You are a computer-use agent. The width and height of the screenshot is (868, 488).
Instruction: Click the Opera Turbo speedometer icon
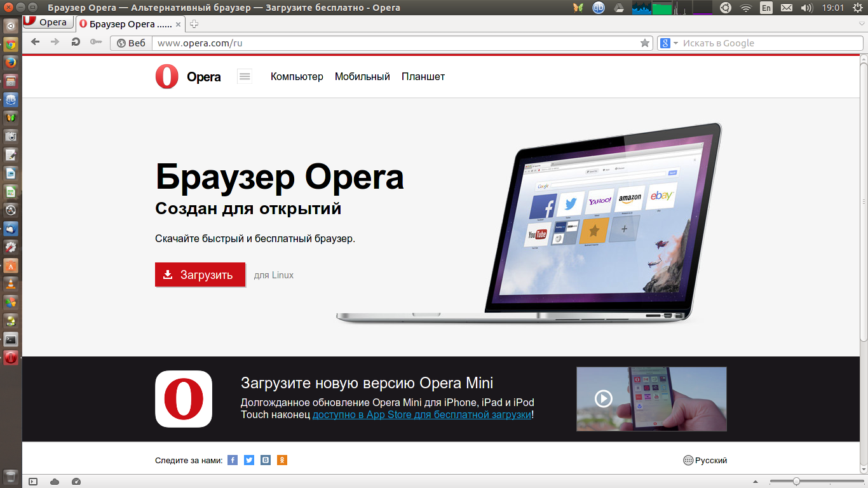(x=76, y=482)
